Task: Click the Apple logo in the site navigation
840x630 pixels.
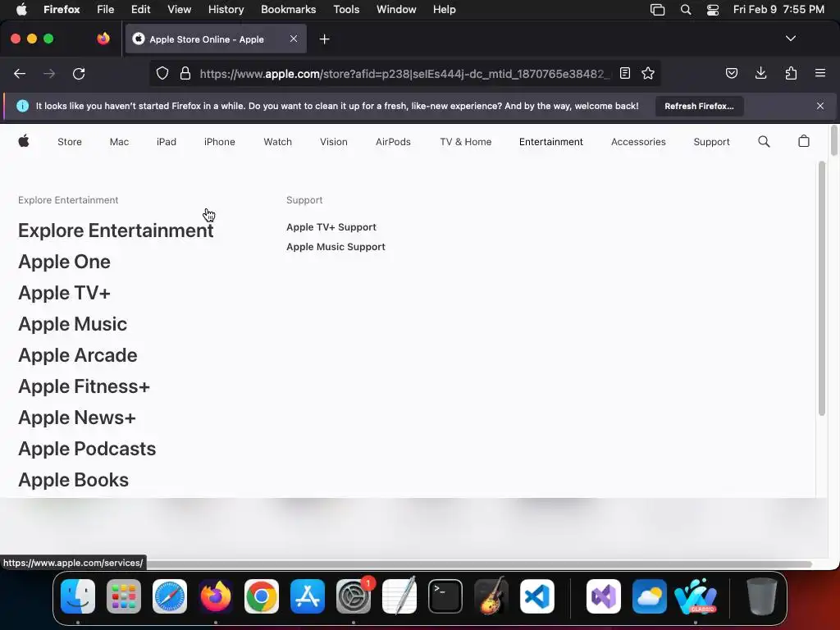Action: click(24, 141)
